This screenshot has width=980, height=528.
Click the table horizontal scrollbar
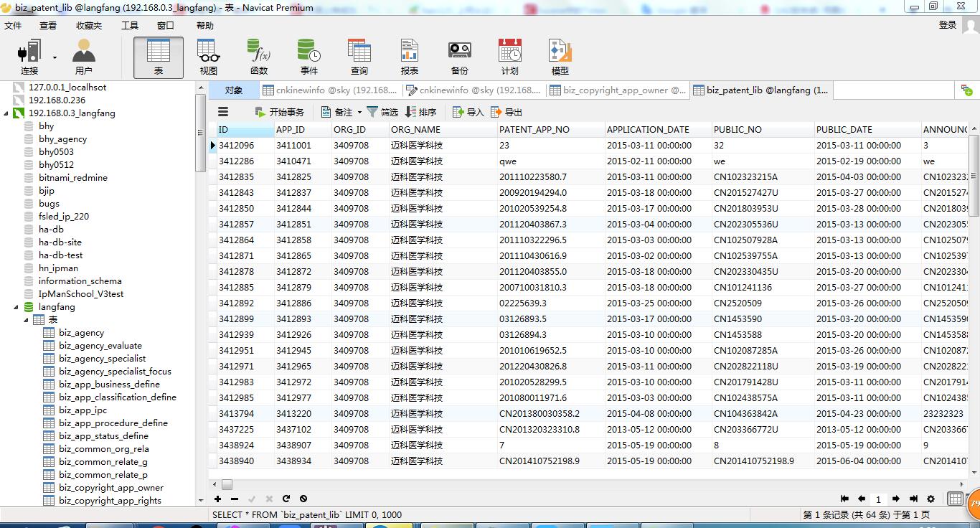pos(227,484)
